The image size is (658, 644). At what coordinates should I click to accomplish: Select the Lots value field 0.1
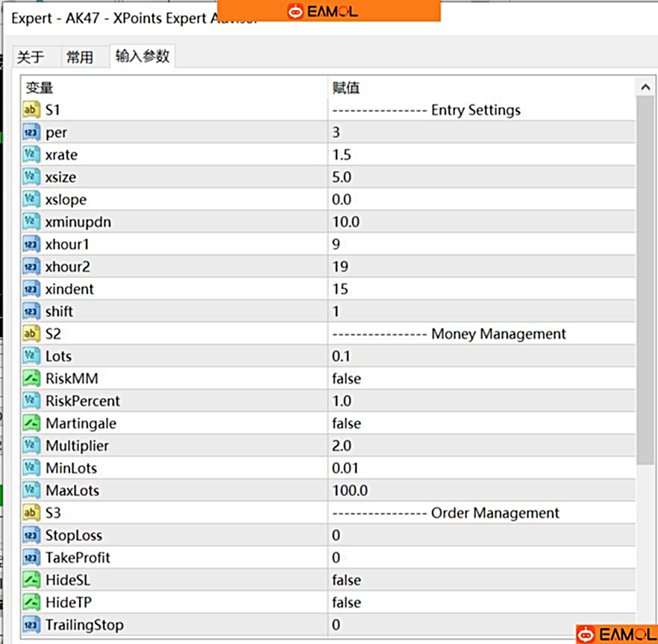pos(342,357)
